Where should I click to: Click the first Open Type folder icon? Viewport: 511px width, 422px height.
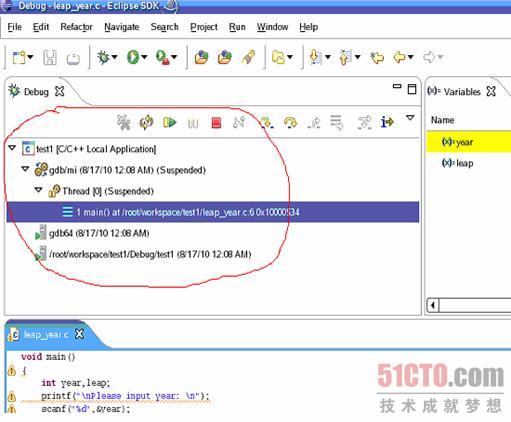click(x=201, y=57)
